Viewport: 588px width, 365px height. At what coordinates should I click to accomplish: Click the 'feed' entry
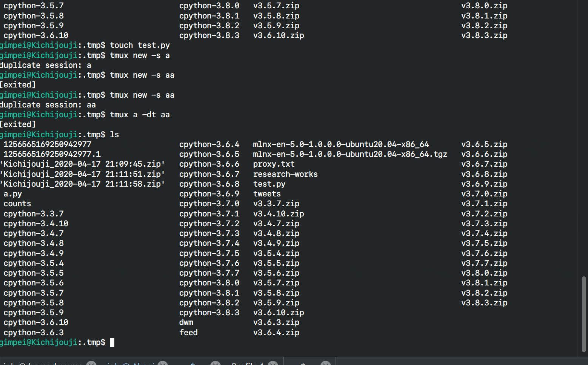tap(189, 333)
